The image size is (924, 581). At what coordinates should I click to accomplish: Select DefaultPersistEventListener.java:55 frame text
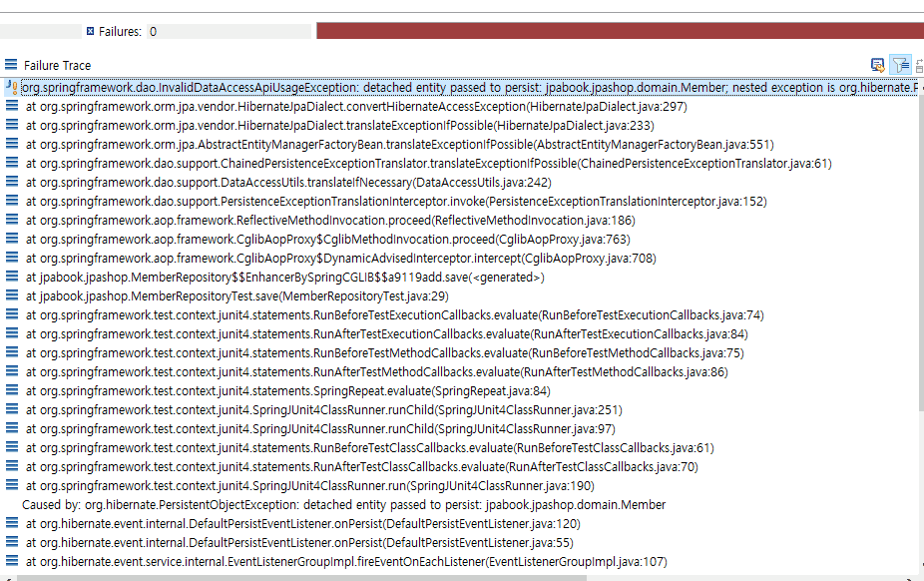(299, 543)
